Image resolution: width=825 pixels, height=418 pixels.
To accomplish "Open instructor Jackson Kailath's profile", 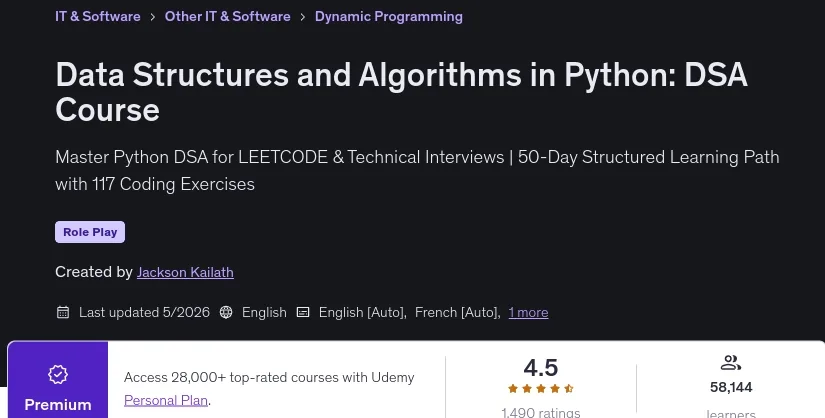I will (185, 272).
